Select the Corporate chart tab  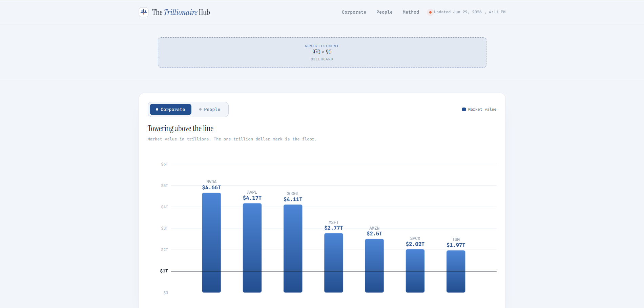click(x=170, y=110)
